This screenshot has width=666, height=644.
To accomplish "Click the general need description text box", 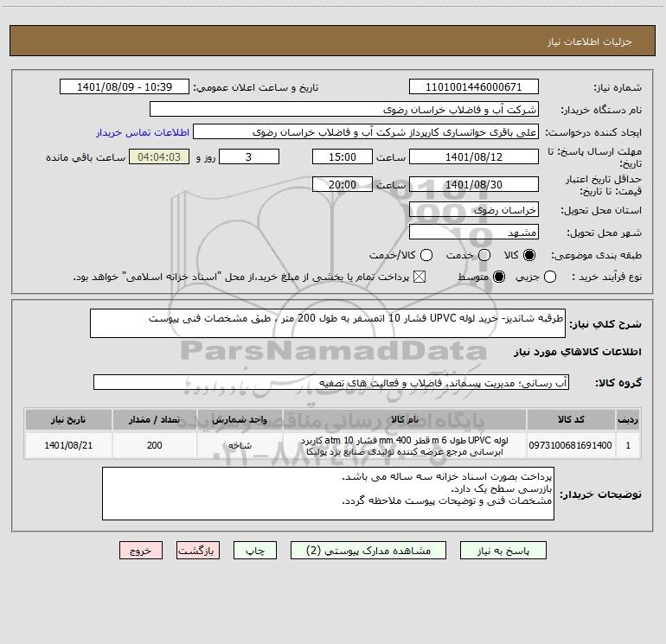I will [328, 323].
